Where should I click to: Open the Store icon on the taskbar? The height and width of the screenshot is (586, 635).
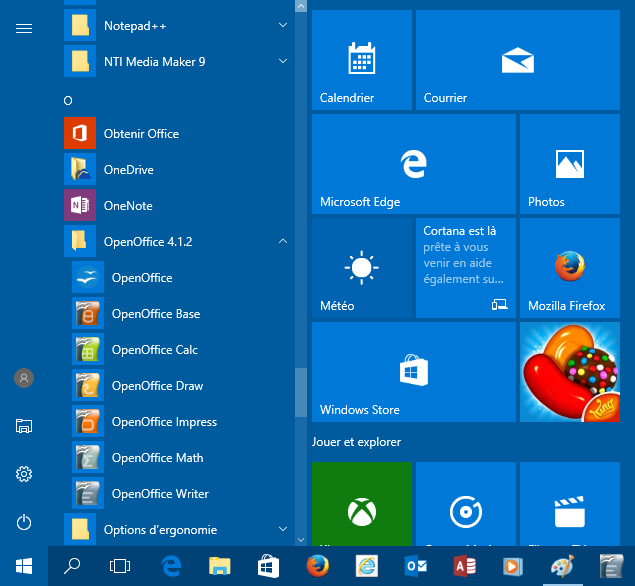click(x=268, y=566)
